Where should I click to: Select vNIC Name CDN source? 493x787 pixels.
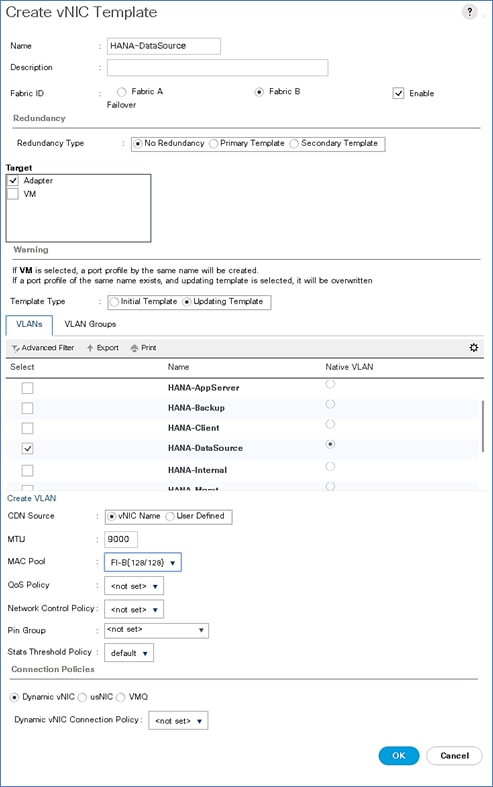112,516
